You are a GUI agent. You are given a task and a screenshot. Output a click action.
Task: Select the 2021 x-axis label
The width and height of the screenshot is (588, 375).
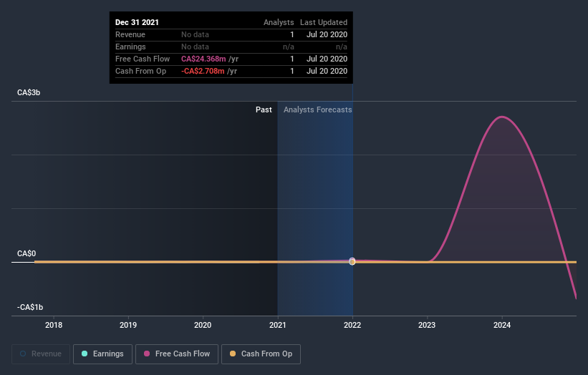pyautogui.click(x=277, y=325)
